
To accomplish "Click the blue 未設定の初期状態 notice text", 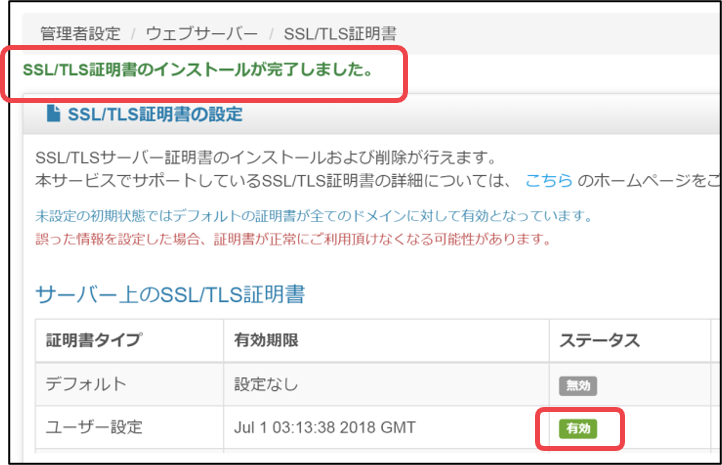I will [x=314, y=215].
